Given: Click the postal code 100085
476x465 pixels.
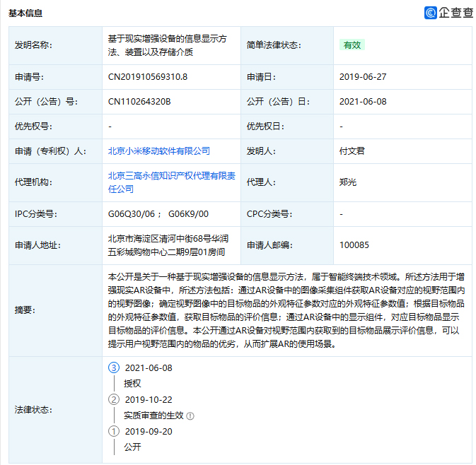Looking at the screenshot, I should 354,245.
